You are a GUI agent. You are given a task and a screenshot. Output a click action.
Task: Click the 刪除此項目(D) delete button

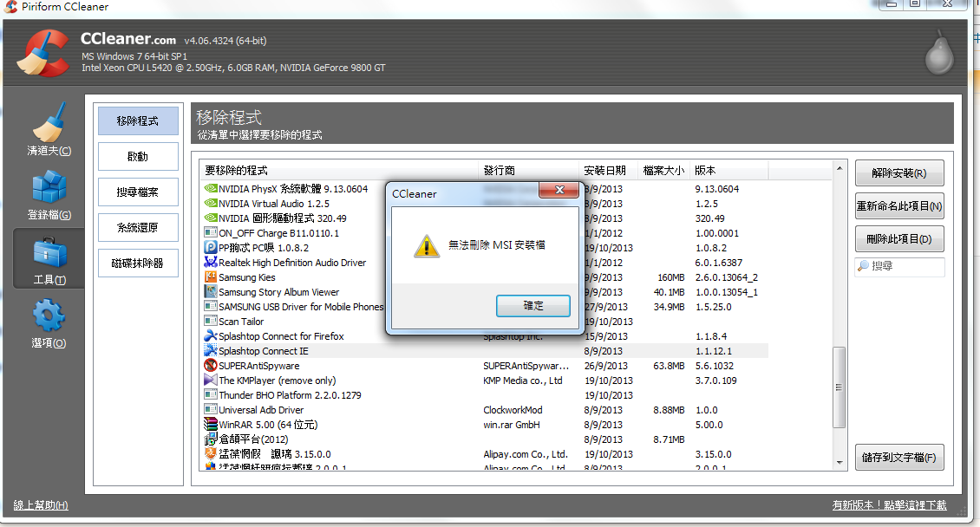pyautogui.click(x=899, y=239)
